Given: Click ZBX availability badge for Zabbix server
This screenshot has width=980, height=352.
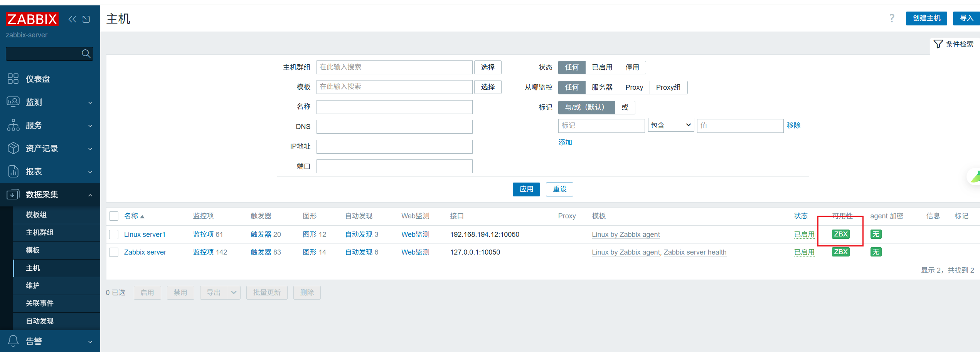Looking at the screenshot, I should tap(840, 252).
